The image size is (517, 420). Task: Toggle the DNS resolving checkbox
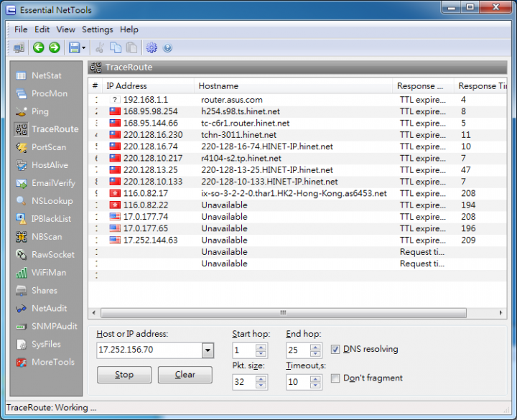point(335,350)
